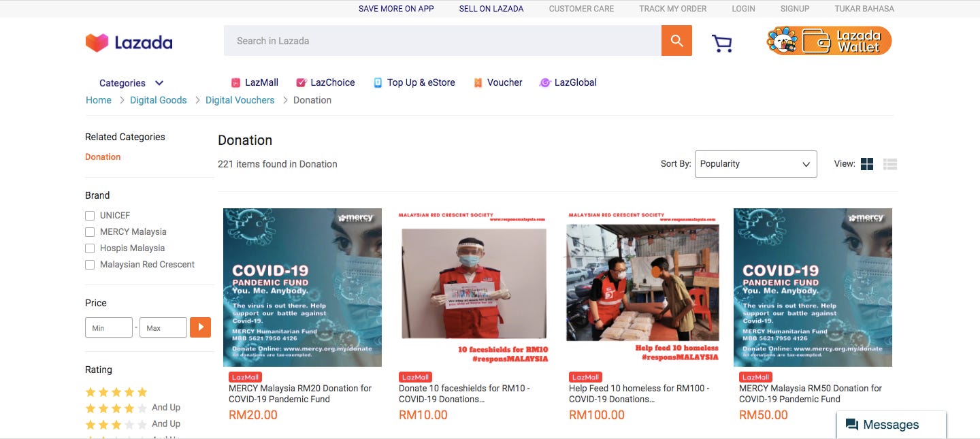The height and width of the screenshot is (439, 980).
Task: Go to Home breadcrumb link
Action: [x=99, y=100]
